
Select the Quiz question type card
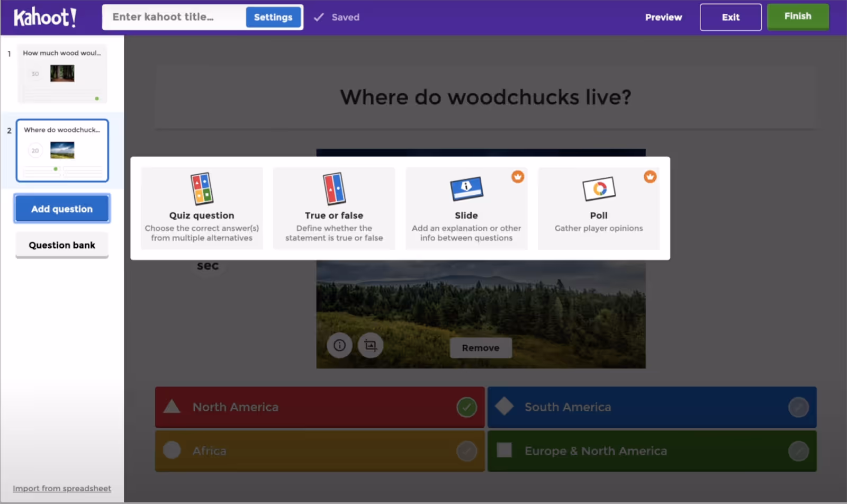click(202, 208)
